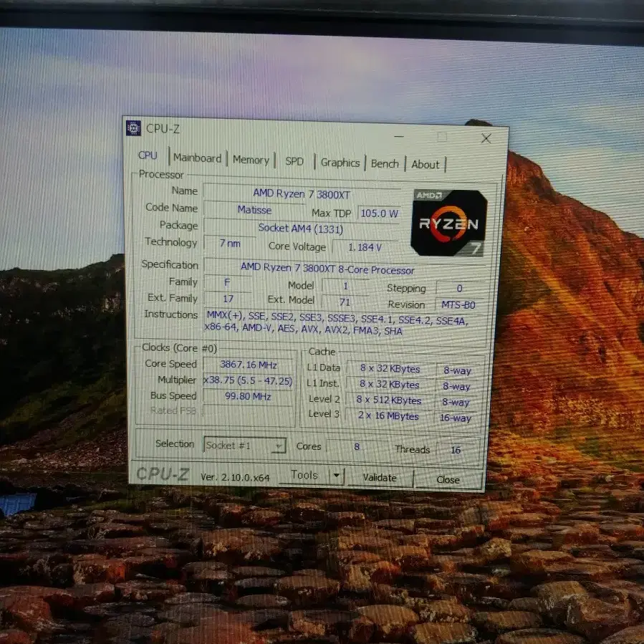The image size is (644, 644).
Task: Click the L1 Inst. '8-way' associativity value
Action: (x=457, y=386)
